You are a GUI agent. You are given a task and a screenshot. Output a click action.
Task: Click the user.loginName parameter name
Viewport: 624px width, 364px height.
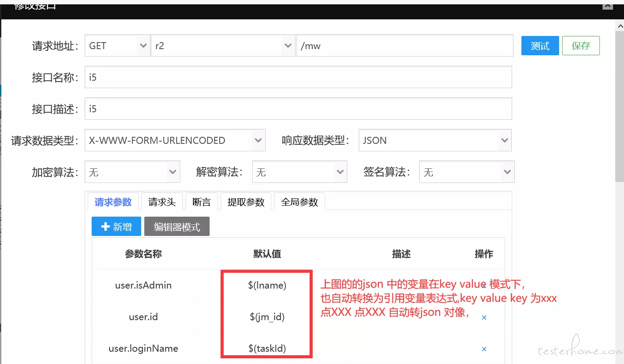point(143,349)
